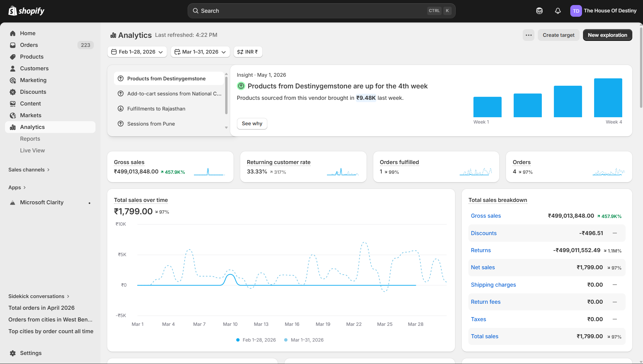Click the Week 4 bar in insight chart
The height and width of the screenshot is (364, 643).
(x=608, y=98)
